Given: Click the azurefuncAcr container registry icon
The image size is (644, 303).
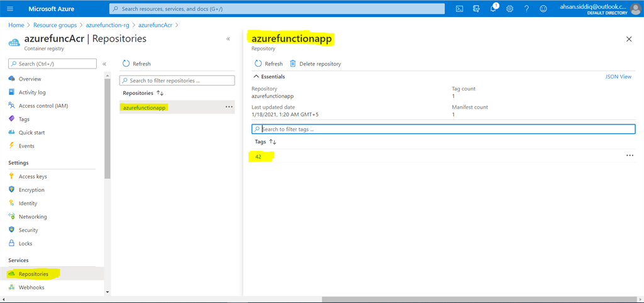Looking at the screenshot, I should pyautogui.click(x=14, y=42).
